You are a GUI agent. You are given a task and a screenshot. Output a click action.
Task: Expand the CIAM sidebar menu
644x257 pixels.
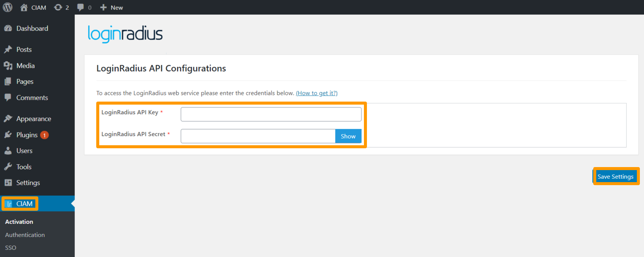23,204
